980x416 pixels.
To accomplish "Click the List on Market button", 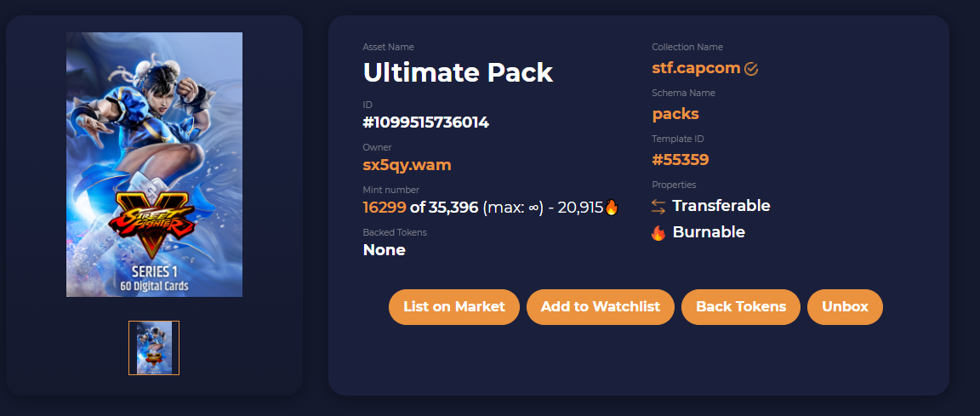I will pos(453,307).
